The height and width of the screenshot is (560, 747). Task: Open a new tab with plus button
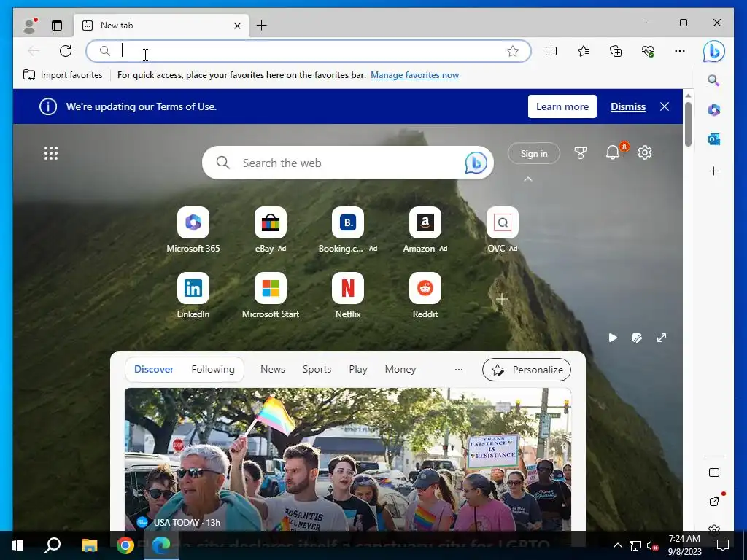click(262, 26)
